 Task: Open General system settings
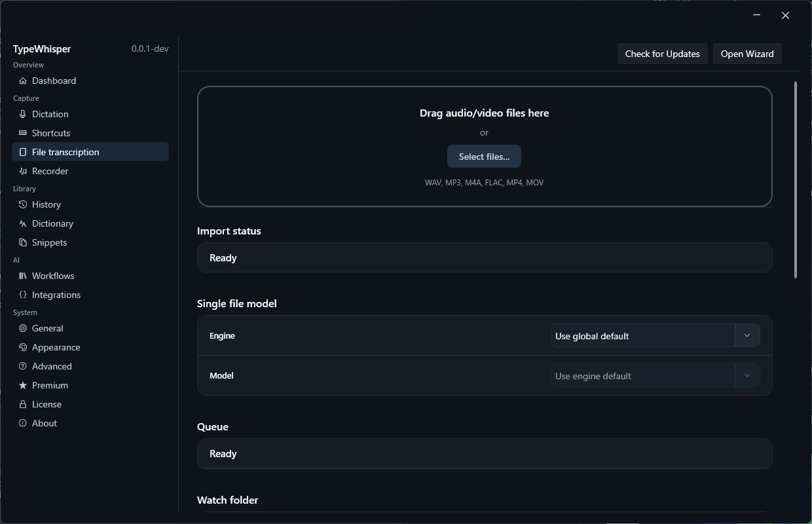tap(90, 328)
